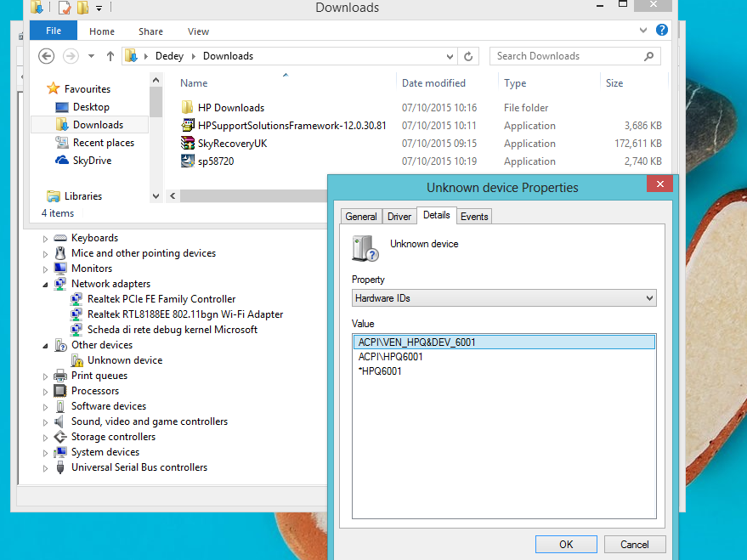Select the HP Downloads folder icon

pyautogui.click(x=188, y=107)
